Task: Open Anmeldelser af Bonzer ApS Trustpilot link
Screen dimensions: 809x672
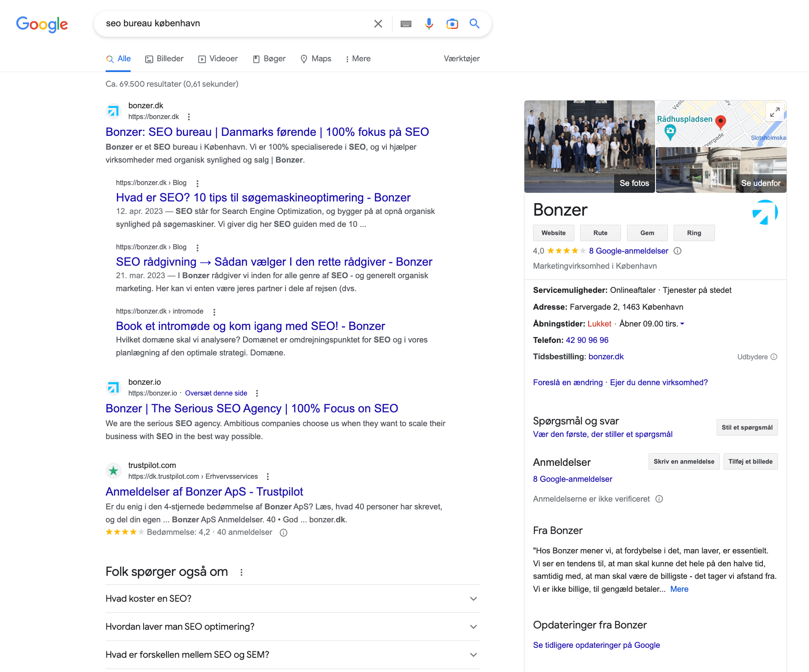Action: pos(204,492)
